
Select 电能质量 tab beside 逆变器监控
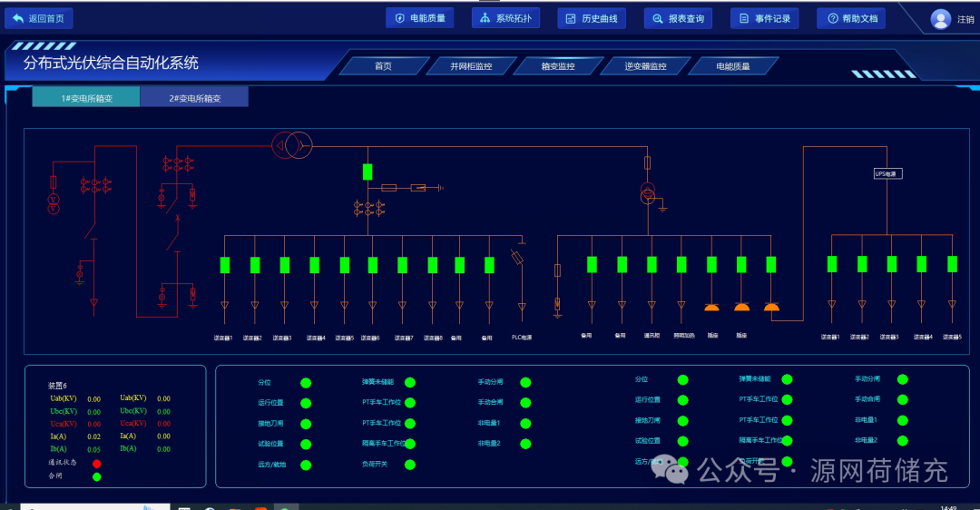pos(733,65)
